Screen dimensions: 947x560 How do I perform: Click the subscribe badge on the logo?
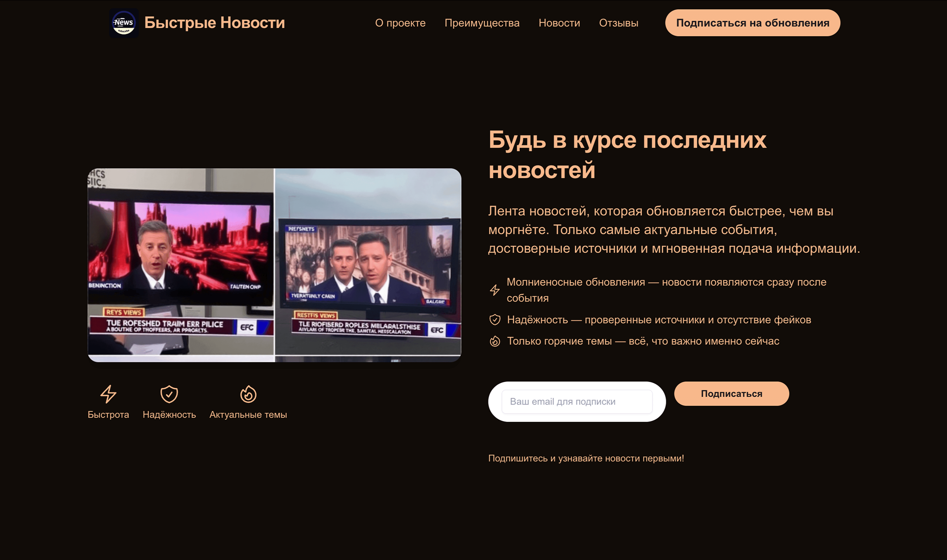click(124, 31)
